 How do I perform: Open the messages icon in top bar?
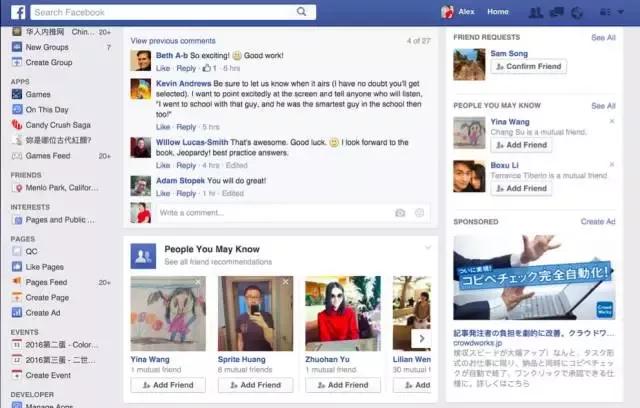pos(557,12)
